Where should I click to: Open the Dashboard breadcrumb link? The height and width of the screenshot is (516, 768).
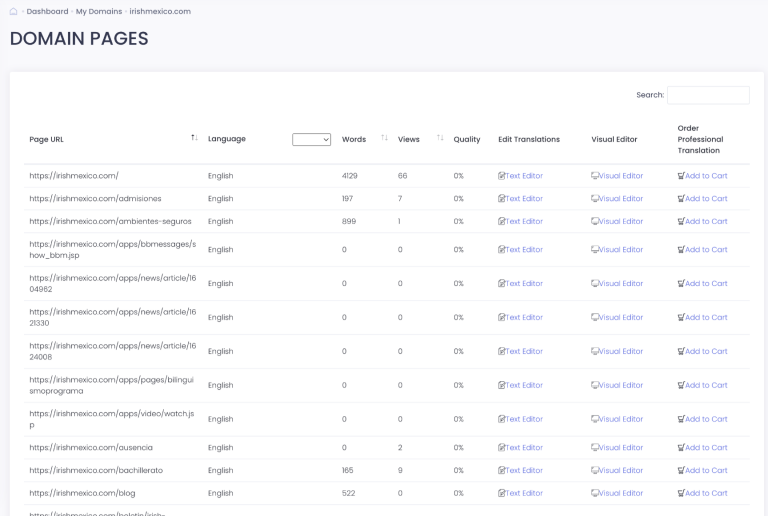(x=48, y=11)
